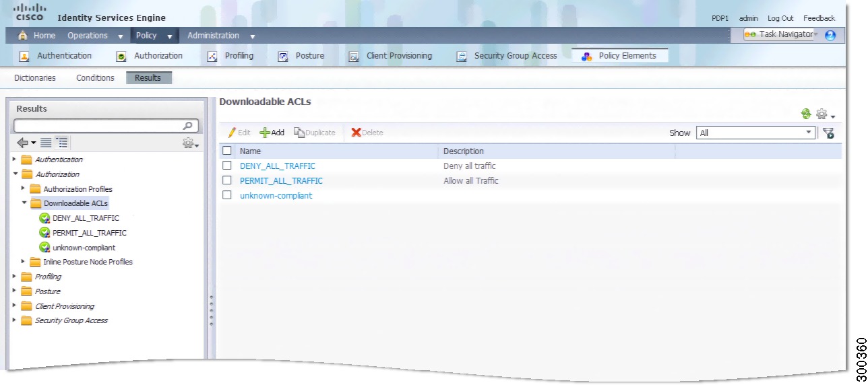Viewport: 868px width, 385px height.
Task: Click the unknown-compliant tree status icon
Action: (44, 248)
